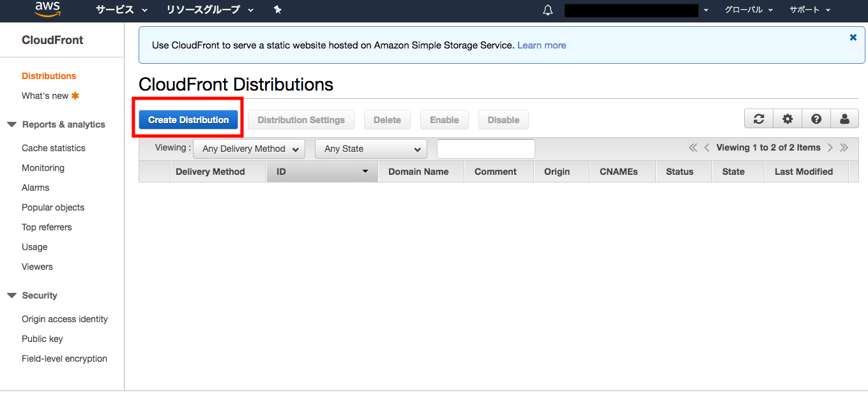Viewport: 868px width, 393px height.
Task: Open Popular objects report
Action: click(53, 207)
